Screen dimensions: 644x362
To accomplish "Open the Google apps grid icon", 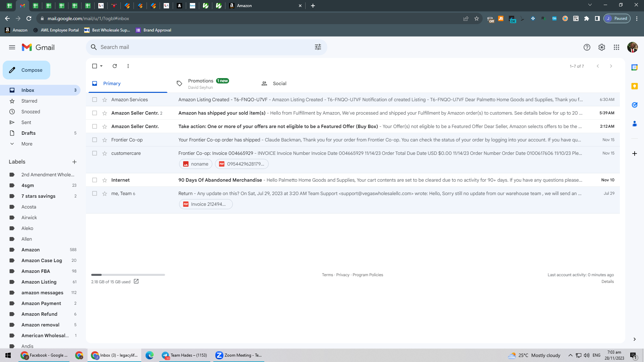I will 616,47.
